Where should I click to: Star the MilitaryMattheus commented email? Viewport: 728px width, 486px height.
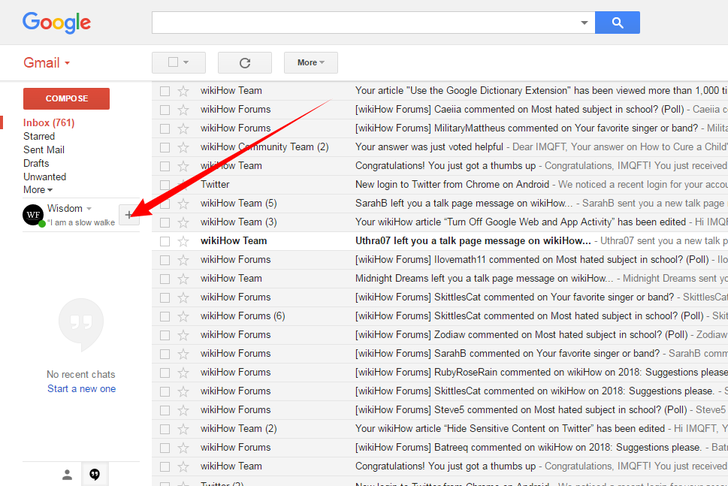coord(183,129)
